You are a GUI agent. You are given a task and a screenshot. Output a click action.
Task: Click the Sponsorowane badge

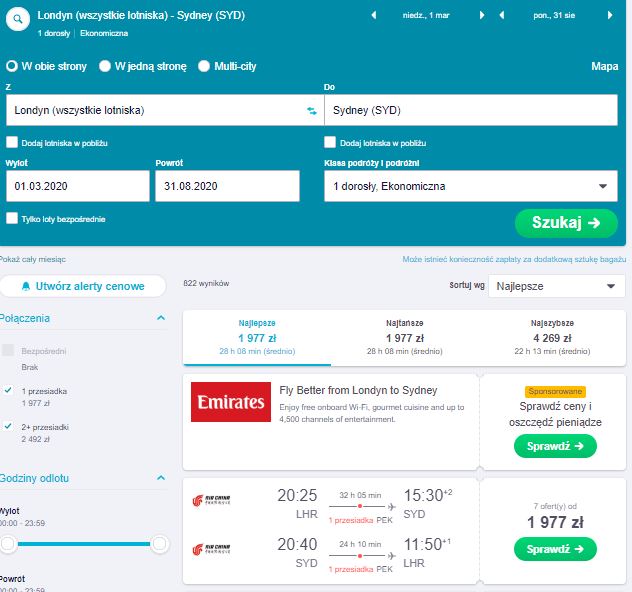coord(555,391)
